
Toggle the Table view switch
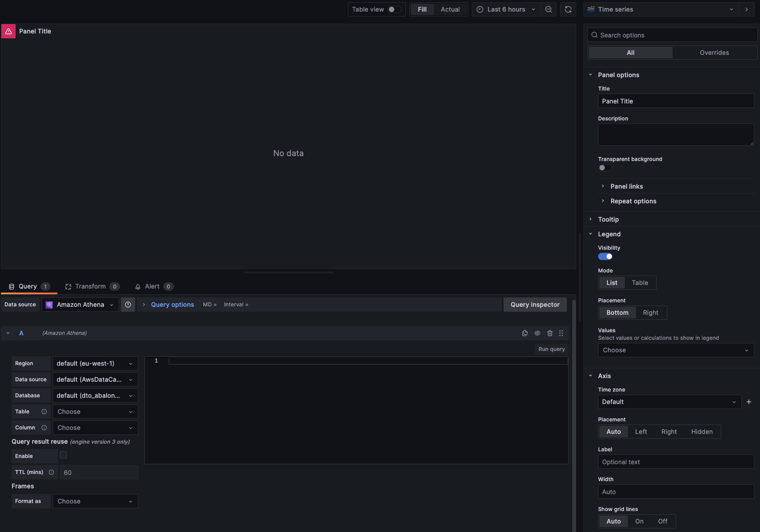click(394, 9)
